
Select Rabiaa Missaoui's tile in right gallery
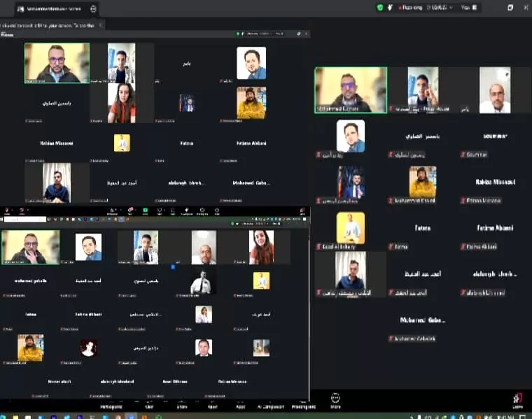tap(495, 185)
